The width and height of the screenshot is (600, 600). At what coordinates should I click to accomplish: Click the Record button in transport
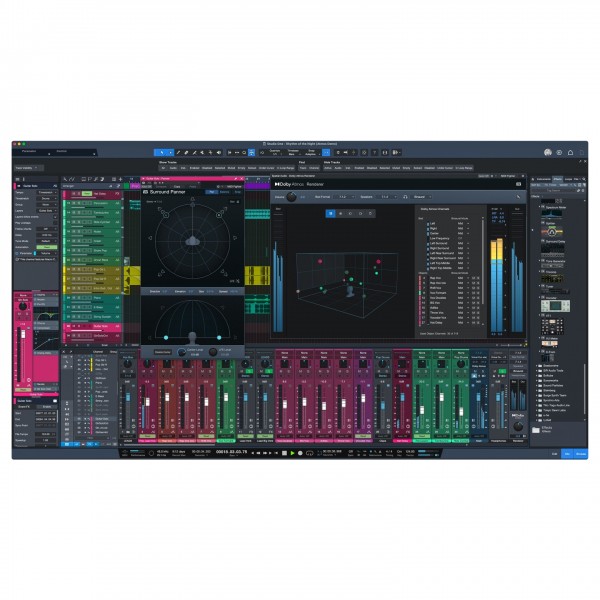coord(300,453)
